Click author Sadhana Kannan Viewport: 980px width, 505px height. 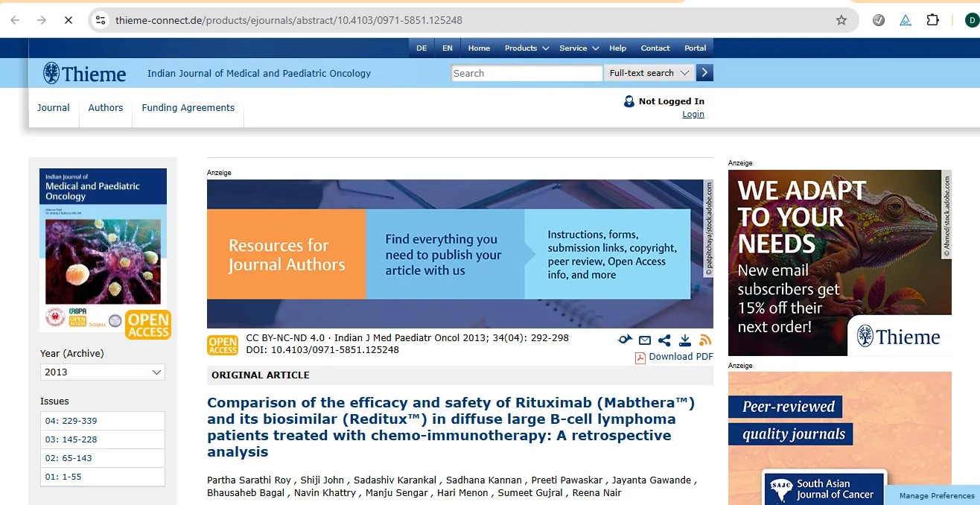pos(486,480)
